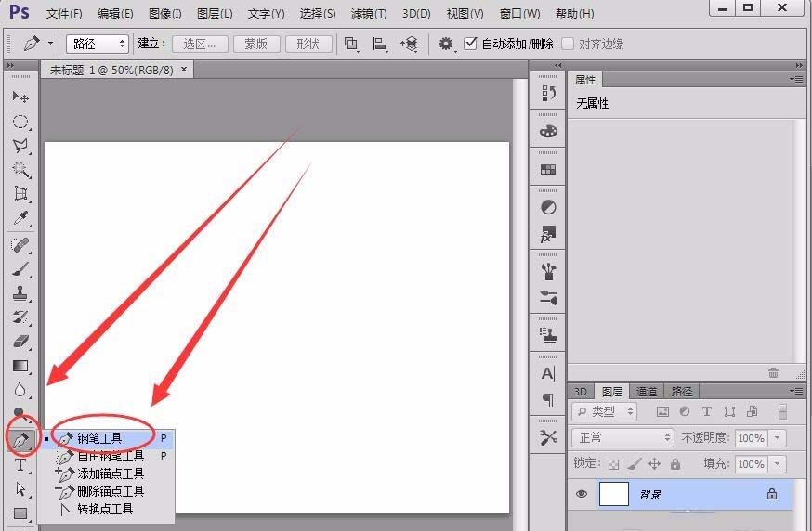Open the Tool Presets panel icon

548,437
